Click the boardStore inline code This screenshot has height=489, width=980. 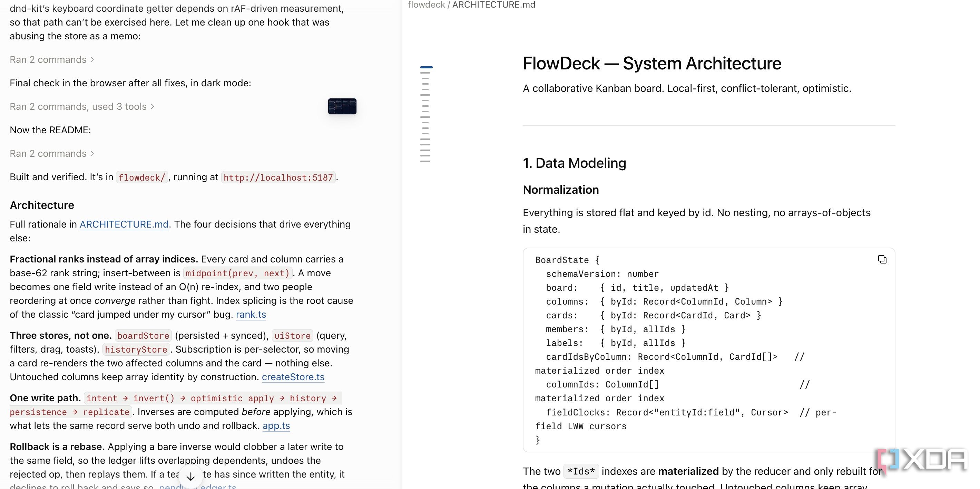click(143, 336)
